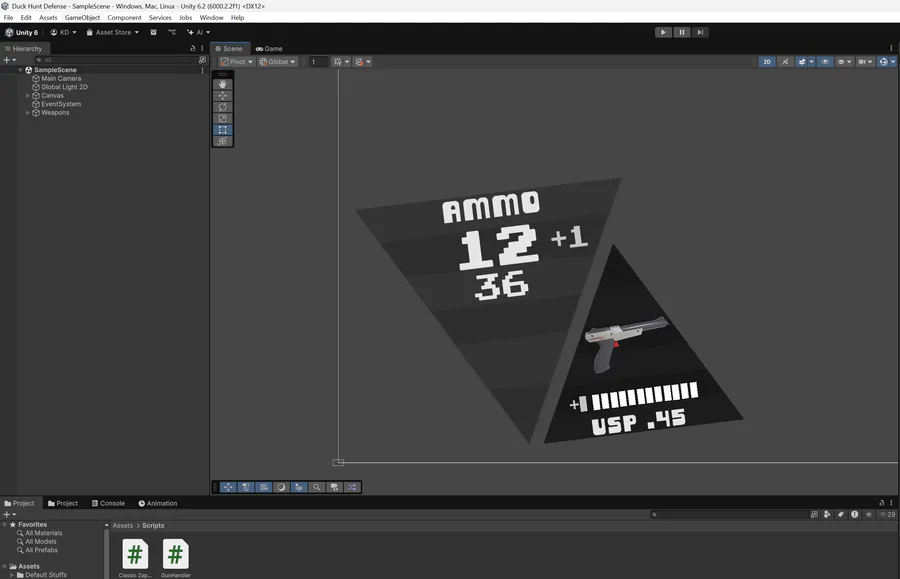Open the version control icon
Image resolution: width=900 pixels, height=579 pixels.
point(172,33)
